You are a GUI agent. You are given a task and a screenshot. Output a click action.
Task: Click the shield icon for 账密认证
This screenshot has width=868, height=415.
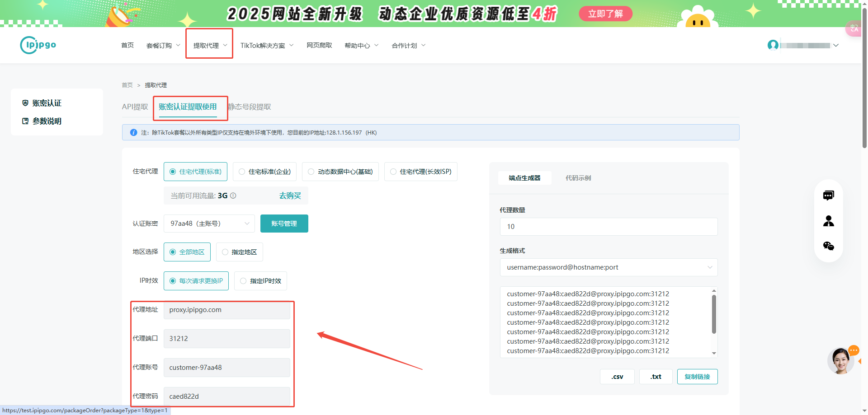click(25, 103)
